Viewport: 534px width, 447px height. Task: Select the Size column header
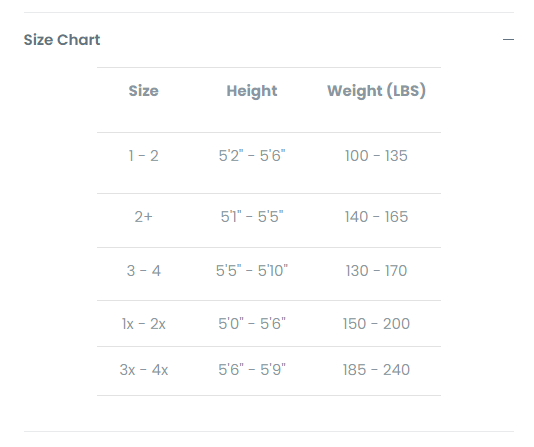coord(143,91)
